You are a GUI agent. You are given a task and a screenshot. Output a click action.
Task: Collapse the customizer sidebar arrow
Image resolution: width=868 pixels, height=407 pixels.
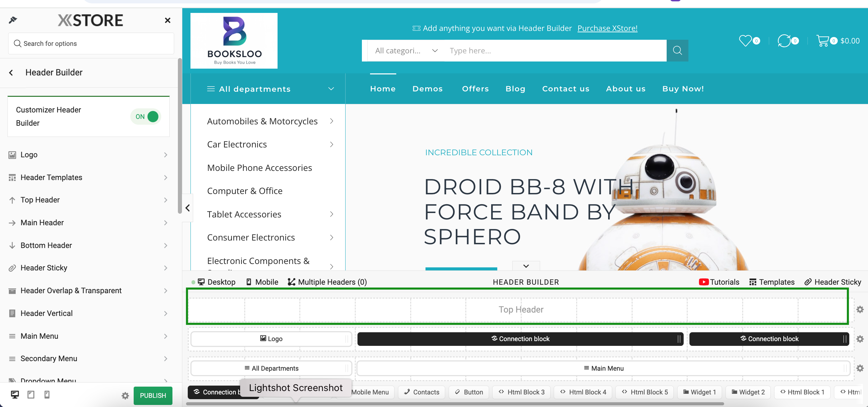coord(187,208)
